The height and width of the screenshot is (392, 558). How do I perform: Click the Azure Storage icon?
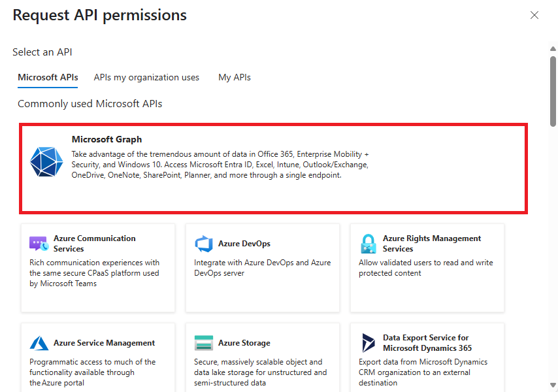(x=204, y=343)
